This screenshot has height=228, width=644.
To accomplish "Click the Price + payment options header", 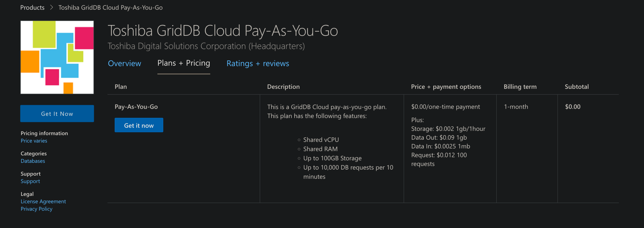I will coord(446,87).
